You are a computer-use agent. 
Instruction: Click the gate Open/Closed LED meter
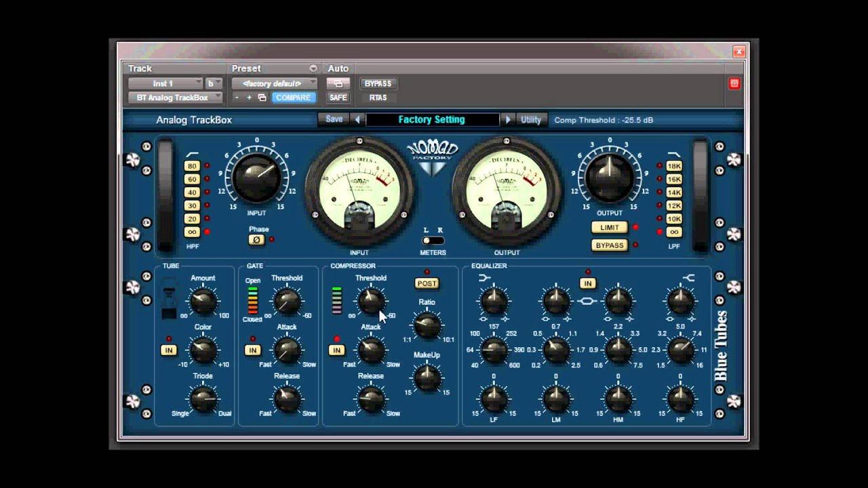point(253,300)
